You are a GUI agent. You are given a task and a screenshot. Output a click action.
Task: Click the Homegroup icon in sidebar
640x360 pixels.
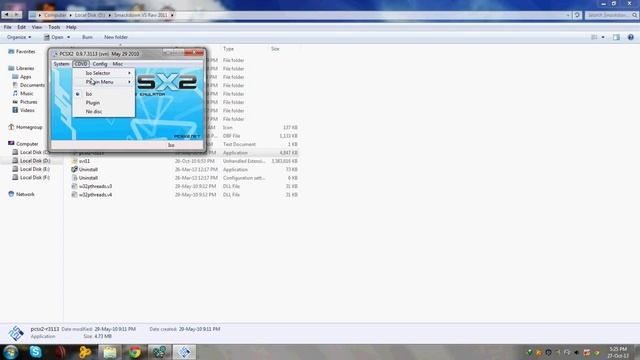[11, 127]
